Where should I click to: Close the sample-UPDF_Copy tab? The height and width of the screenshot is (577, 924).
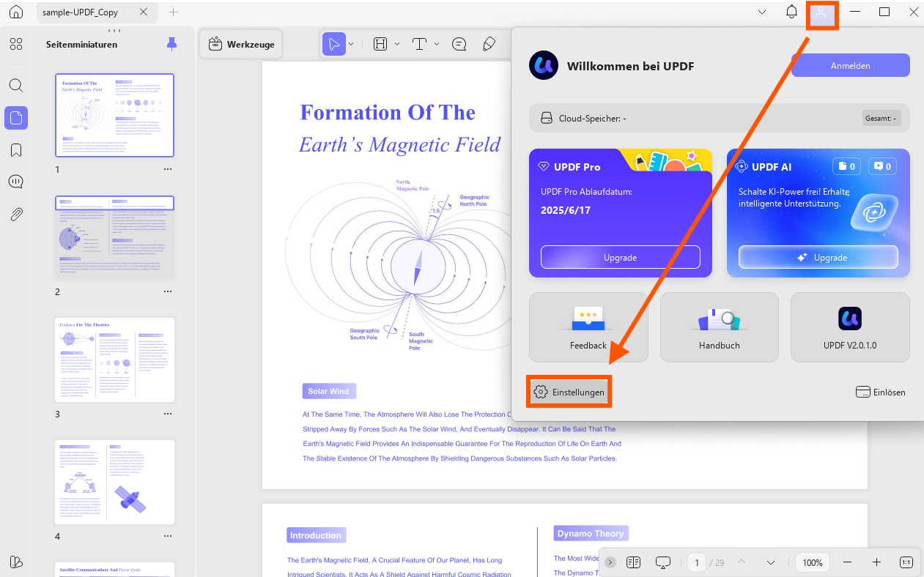(x=144, y=12)
